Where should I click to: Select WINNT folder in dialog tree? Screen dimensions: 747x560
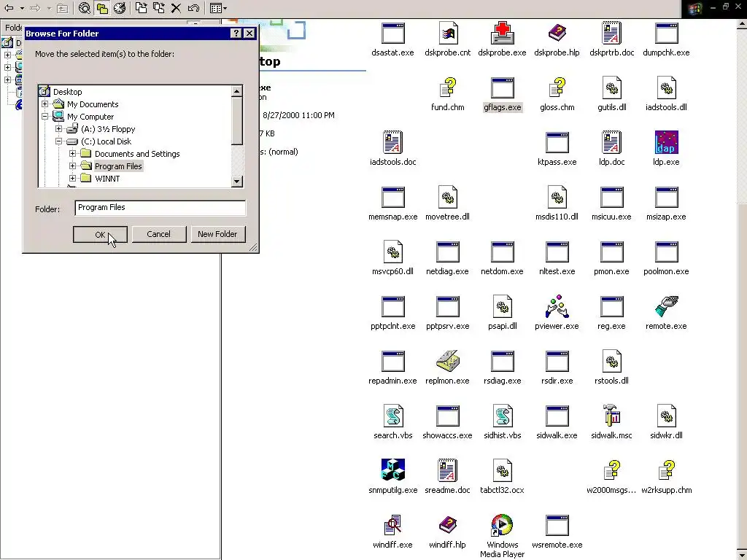pos(107,179)
